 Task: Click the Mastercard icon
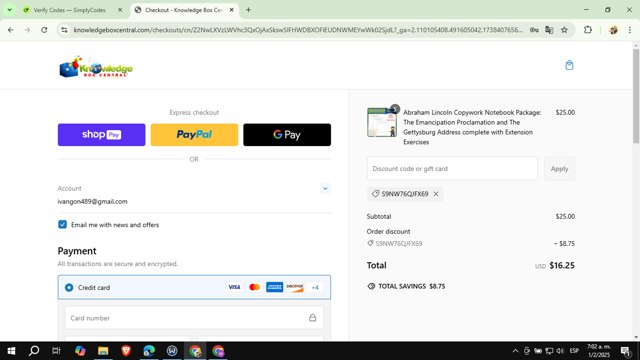tap(254, 287)
